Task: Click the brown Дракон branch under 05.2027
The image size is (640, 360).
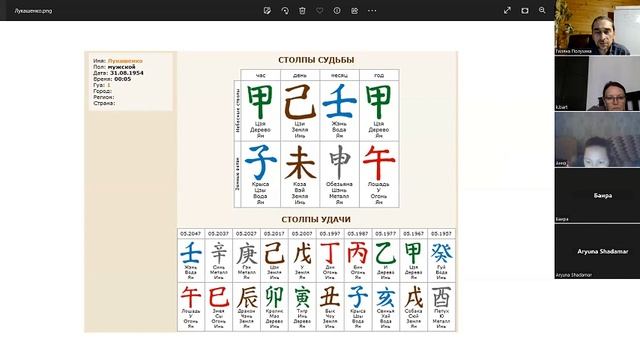Action: tap(247, 297)
